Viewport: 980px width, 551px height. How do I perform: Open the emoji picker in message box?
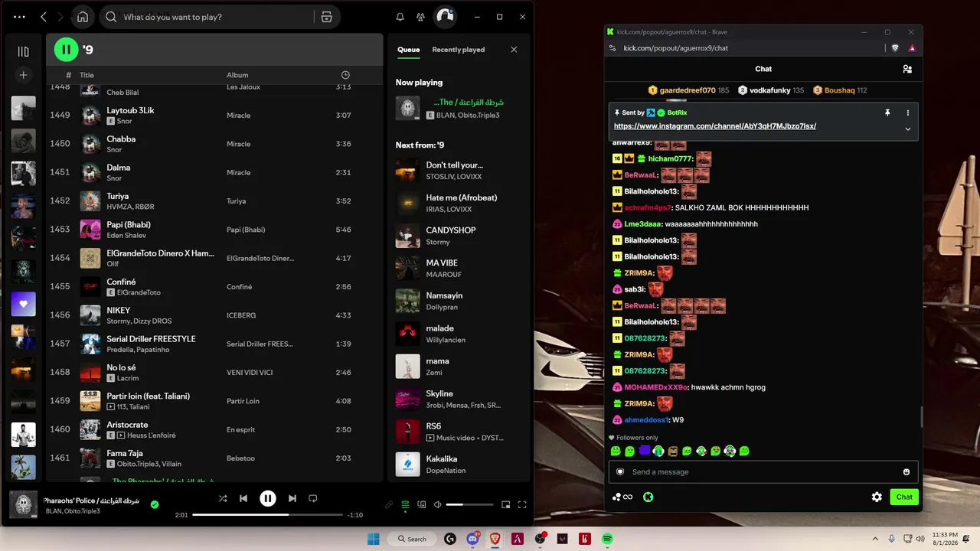pyautogui.click(x=906, y=472)
